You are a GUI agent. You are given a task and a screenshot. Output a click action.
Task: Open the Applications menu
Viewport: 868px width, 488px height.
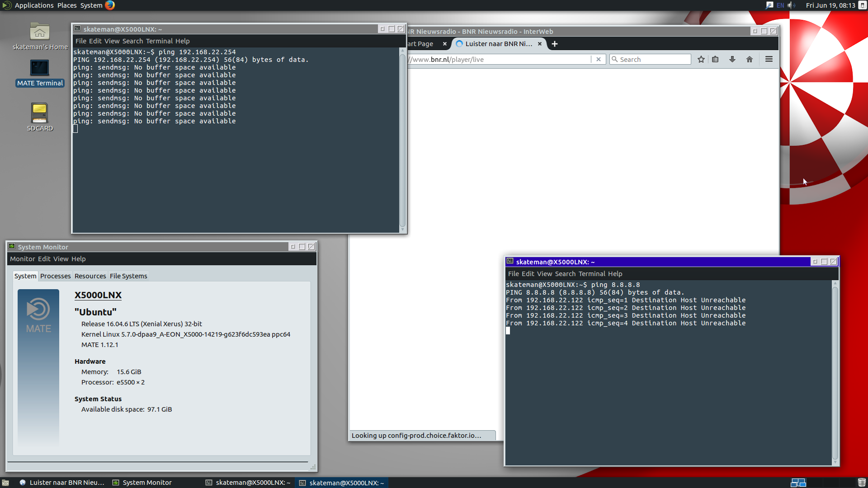34,5
